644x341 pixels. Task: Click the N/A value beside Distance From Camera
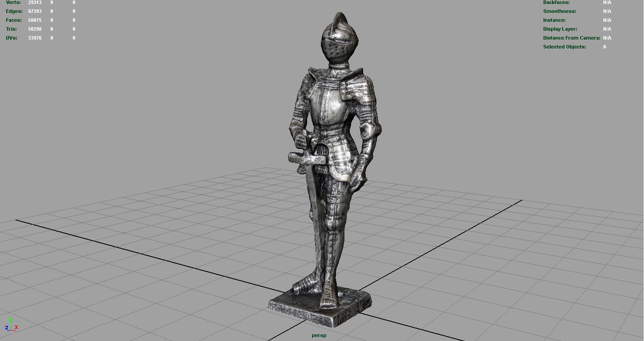607,38
